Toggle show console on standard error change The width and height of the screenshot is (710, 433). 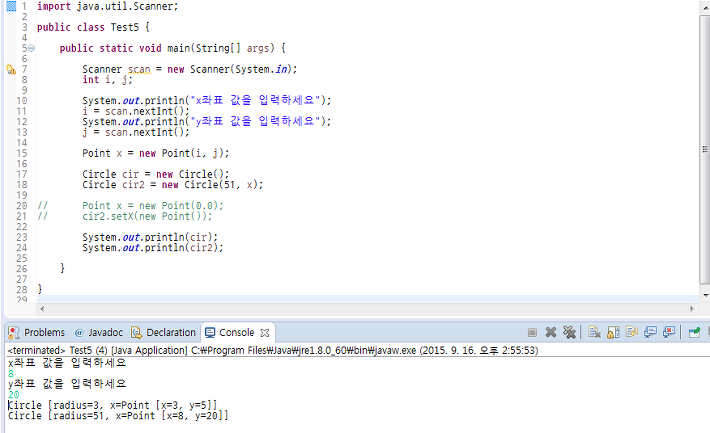tap(669, 332)
